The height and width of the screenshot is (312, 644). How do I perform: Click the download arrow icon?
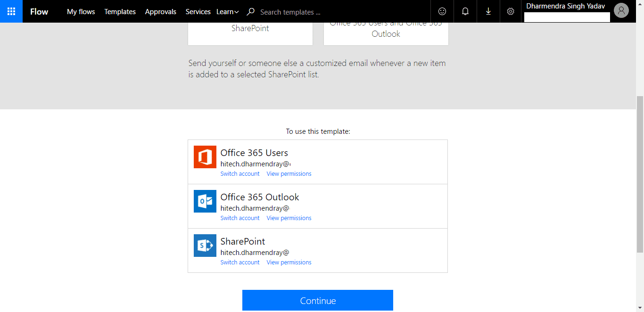pos(488,11)
